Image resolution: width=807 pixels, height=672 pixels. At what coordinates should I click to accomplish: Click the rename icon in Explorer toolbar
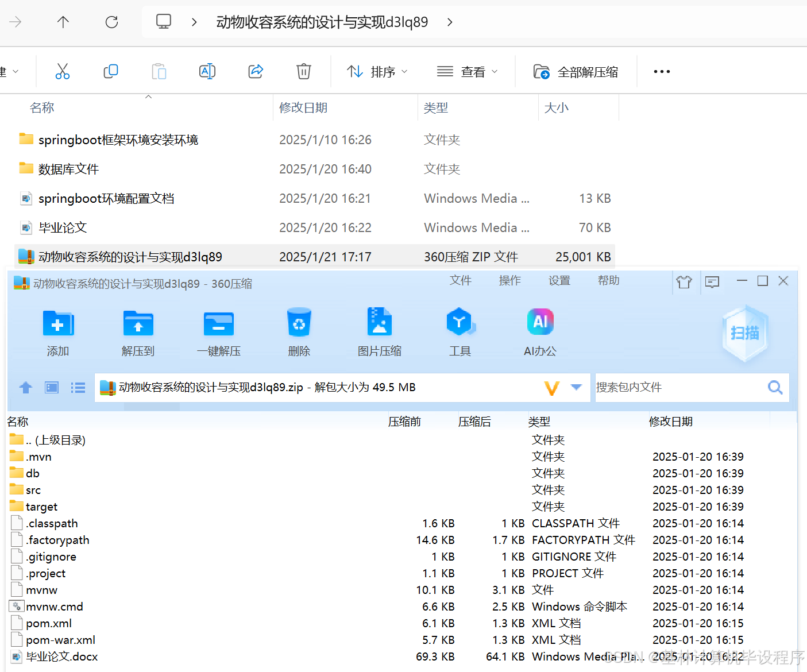point(207,71)
